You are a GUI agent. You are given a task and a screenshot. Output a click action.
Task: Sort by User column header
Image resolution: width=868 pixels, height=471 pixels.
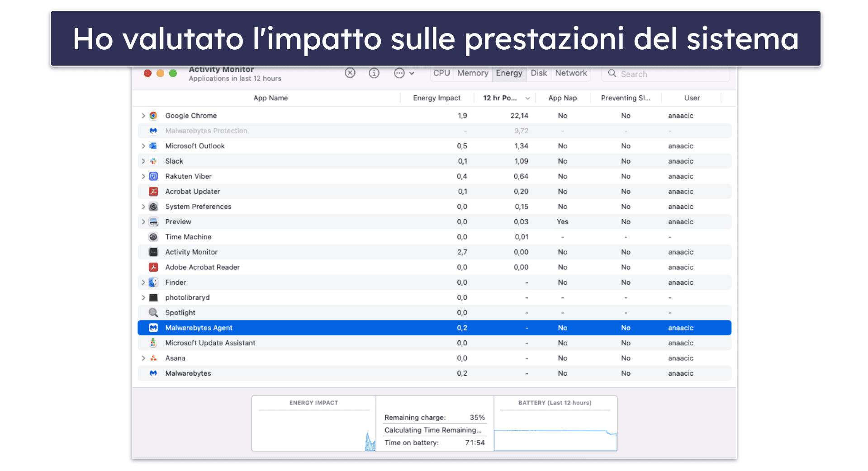point(692,98)
